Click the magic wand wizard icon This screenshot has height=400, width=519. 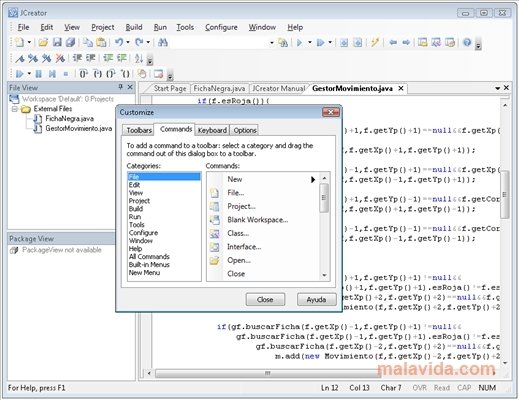coord(375,42)
